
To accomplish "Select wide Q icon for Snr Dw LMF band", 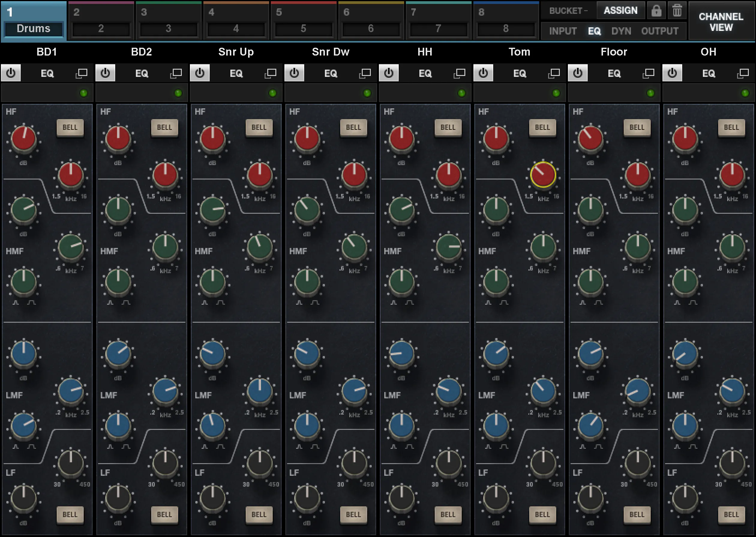I will click(315, 446).
